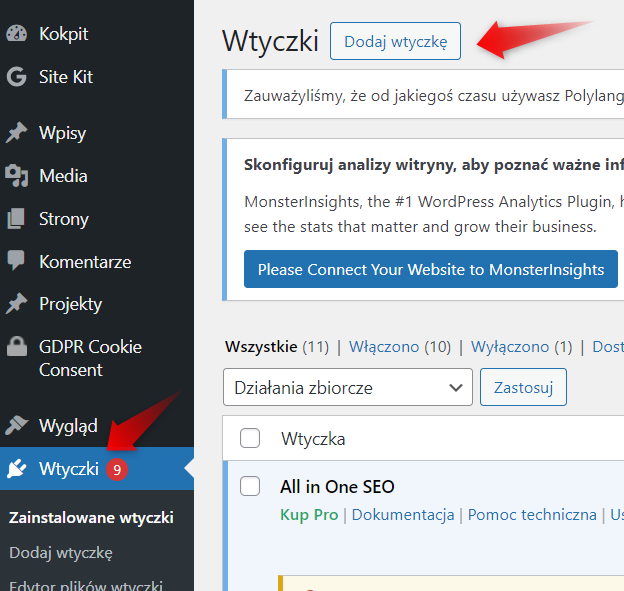Click Please Connect Your Website to MonsterInsights
The width and height of the screenshot is (624, 591).
431,269
